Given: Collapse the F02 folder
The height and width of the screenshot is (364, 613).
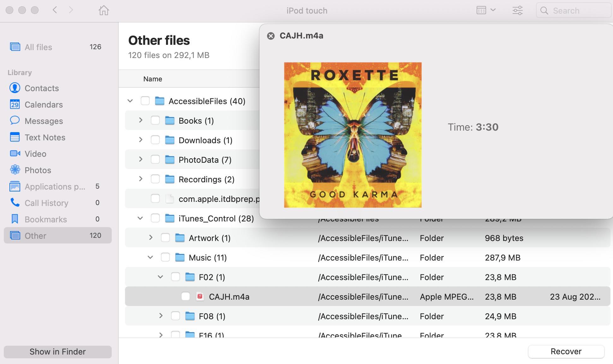Looking at the screenshot, I should [160, 277].
